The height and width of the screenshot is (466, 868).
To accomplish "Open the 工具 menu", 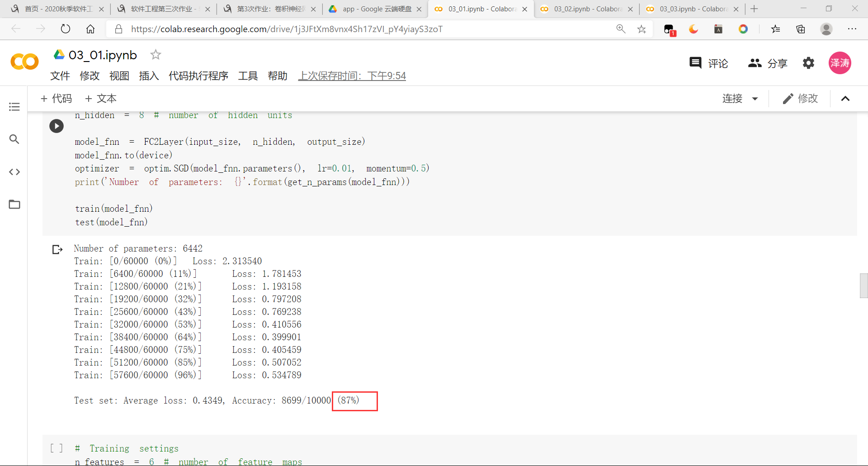I will 248,76.
